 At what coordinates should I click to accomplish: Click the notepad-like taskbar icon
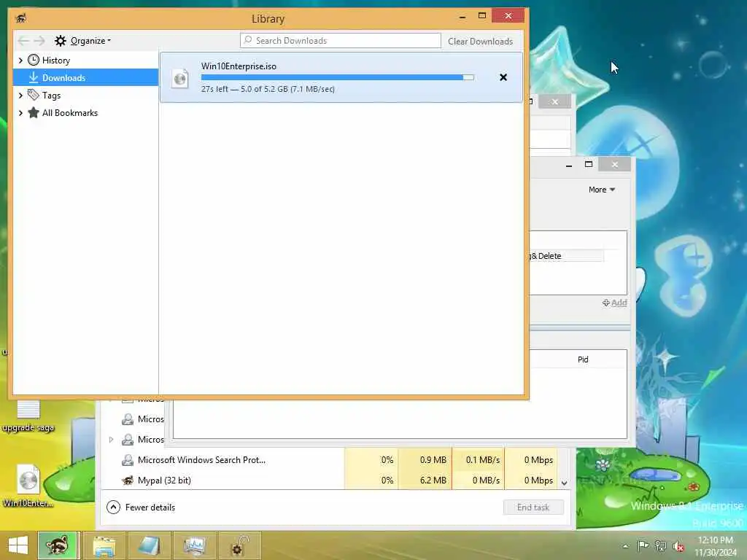point(149,545)
